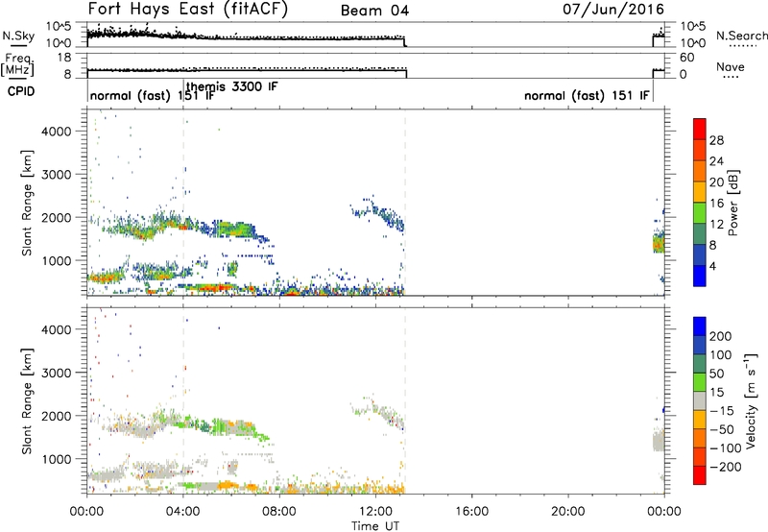Click the 'Fort Hays East (fitACF)' title
Screen dimensions: 768x532
[x=187, y=10]
